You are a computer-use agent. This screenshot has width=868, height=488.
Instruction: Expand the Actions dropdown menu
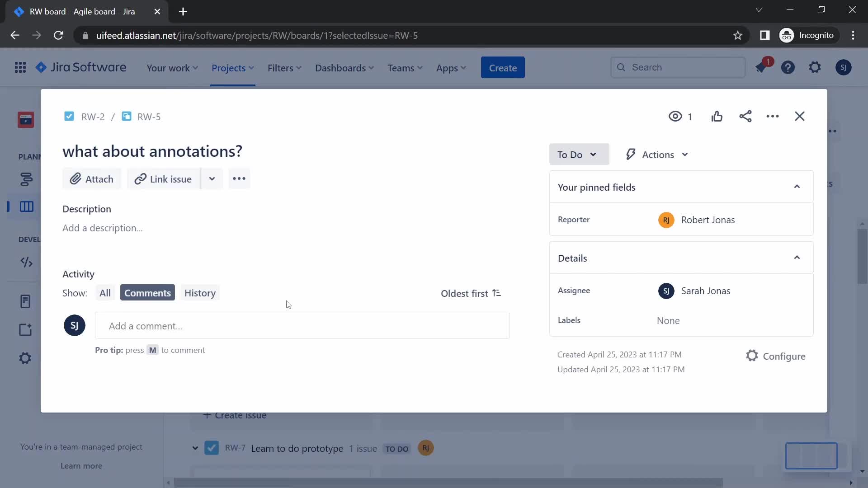656,155
